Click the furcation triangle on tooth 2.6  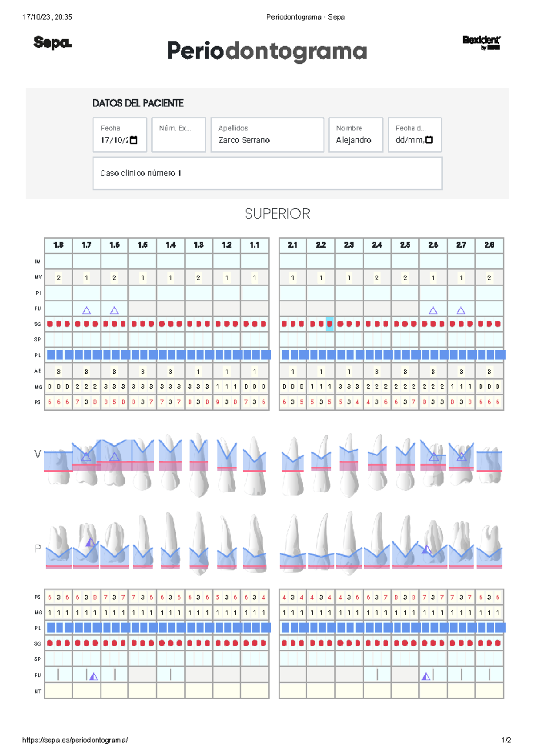pos(432,310)
